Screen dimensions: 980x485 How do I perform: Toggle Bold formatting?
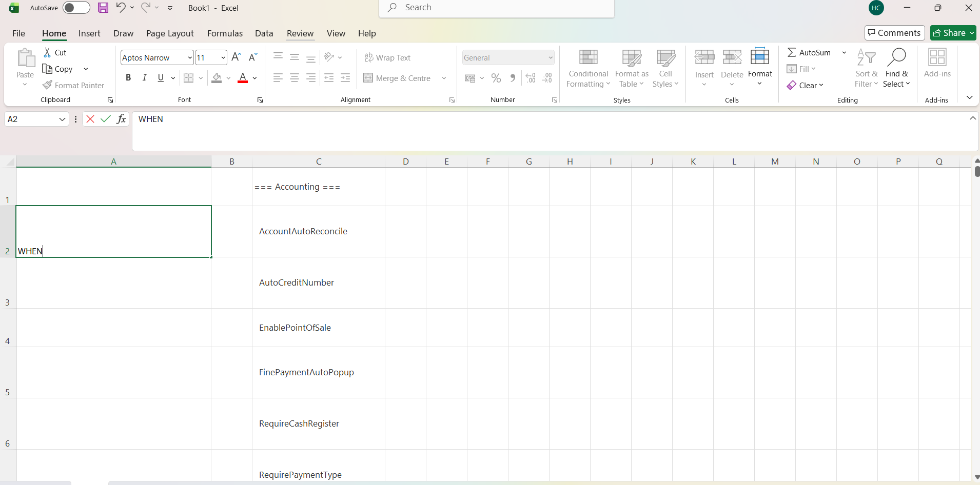coord(128,78)
